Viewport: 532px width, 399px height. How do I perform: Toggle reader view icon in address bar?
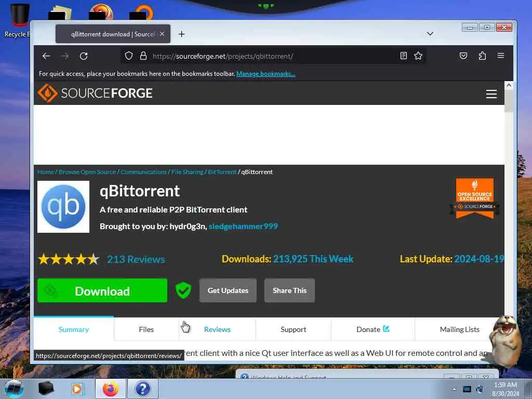click(403, 56)
